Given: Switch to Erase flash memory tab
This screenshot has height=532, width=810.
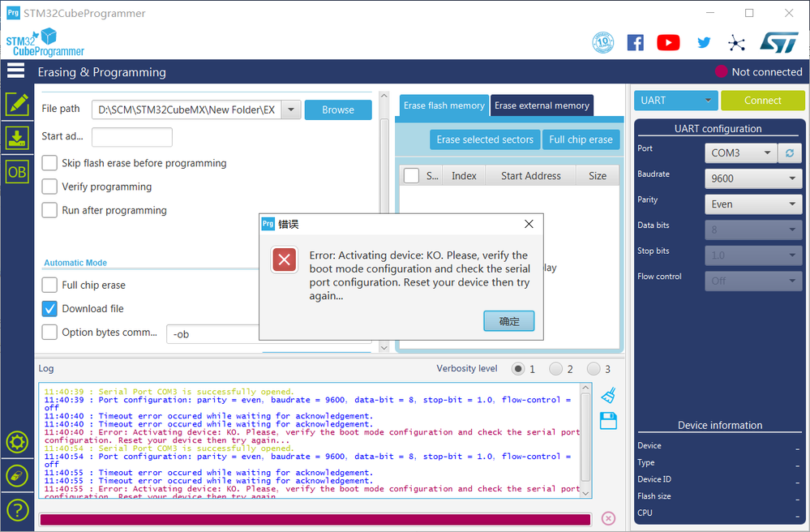Looking at the screenshot, I should [444, 105].
